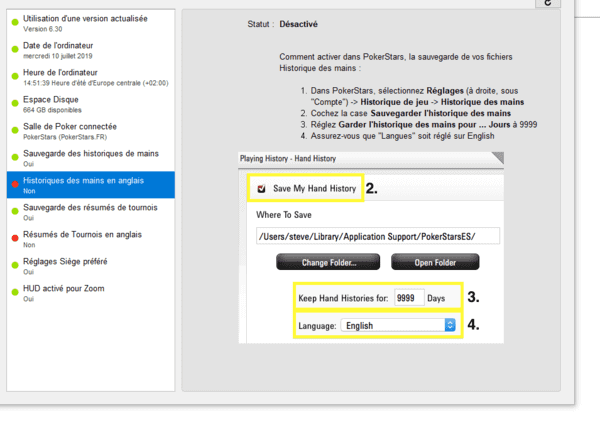600x430 pixels.
Task: Click green status dot for HUD activé pour Zoom
Action: tap(15, 292)
